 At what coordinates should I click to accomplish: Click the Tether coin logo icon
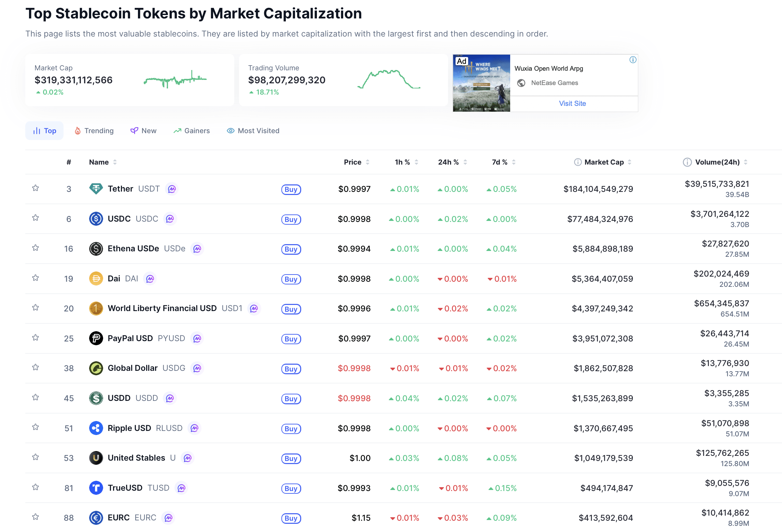(x=96, y=189)
